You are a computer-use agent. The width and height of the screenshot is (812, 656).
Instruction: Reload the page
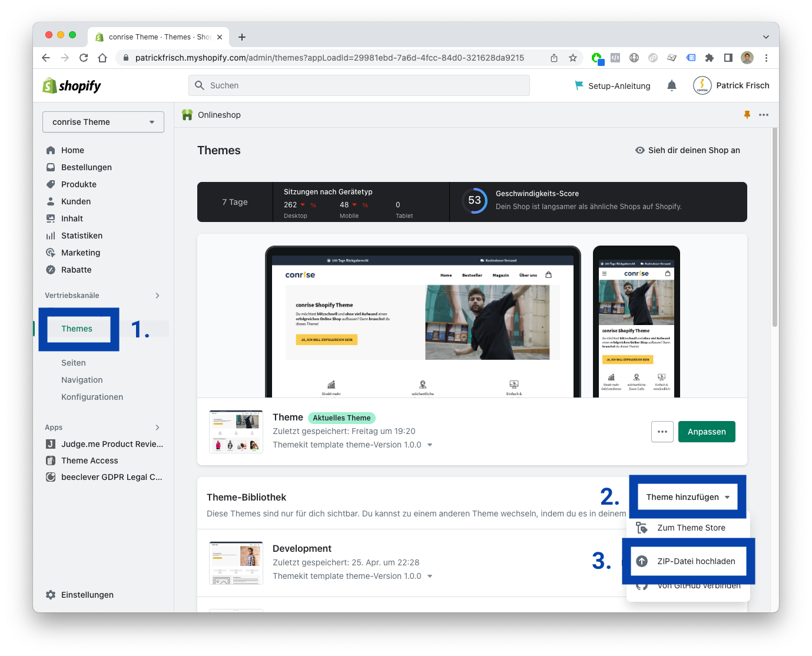[84, 58]
